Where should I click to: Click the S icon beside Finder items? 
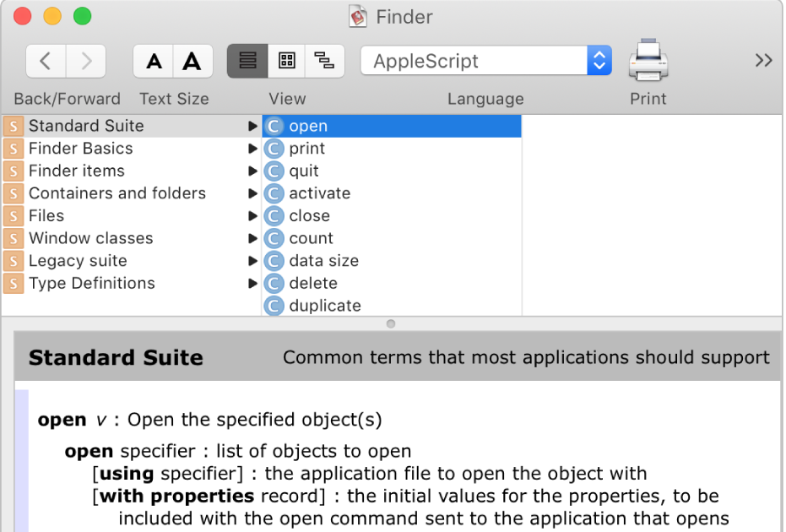pyautogui.click(x=14, y=171)
